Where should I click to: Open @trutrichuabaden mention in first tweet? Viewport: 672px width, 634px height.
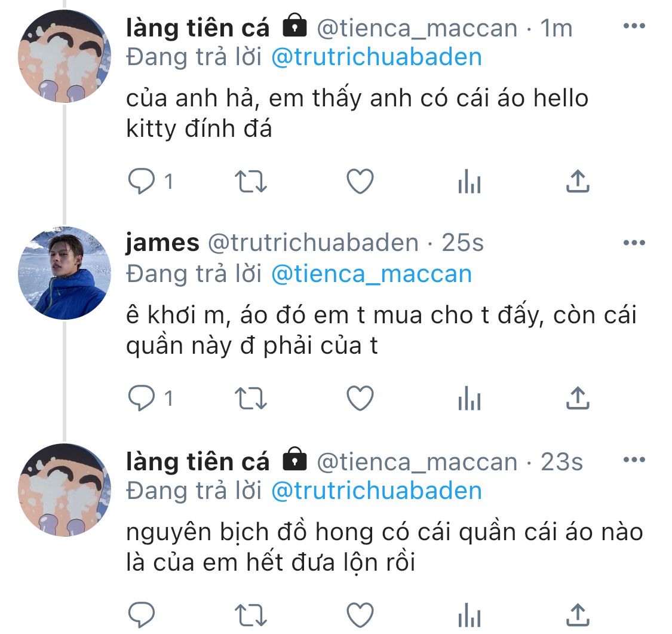(376, 57)
